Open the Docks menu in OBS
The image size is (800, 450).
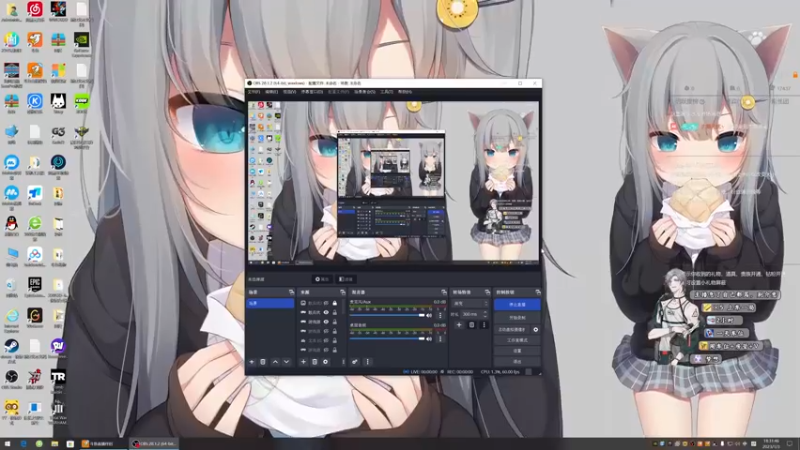pos(312,92)
